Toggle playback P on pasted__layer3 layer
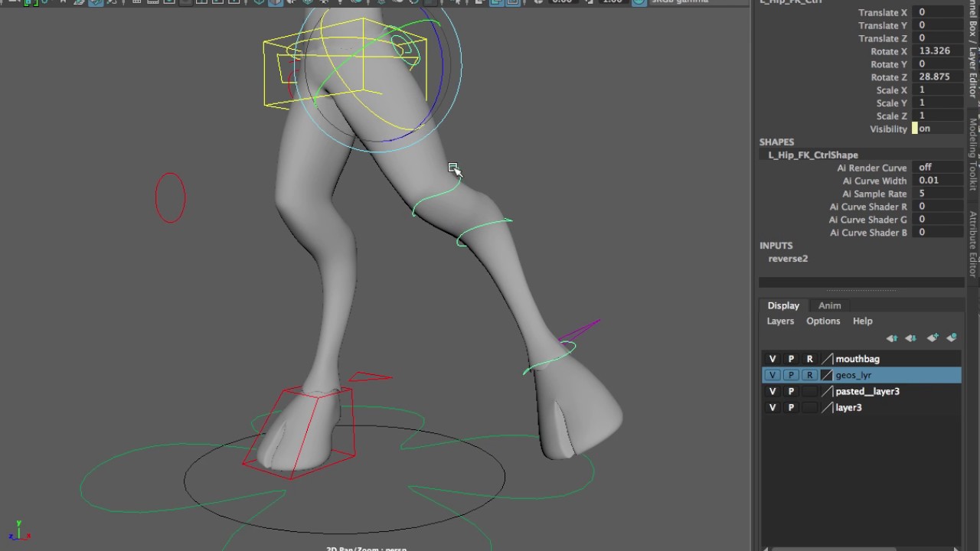The width and height of the screenshot is (980, 551). (791, 391)
